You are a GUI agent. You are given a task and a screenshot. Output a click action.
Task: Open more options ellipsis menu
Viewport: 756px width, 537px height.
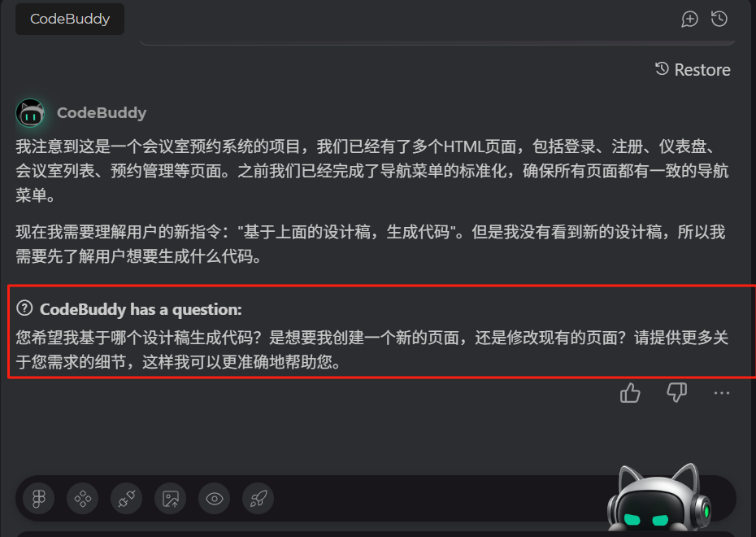[721, 393]
